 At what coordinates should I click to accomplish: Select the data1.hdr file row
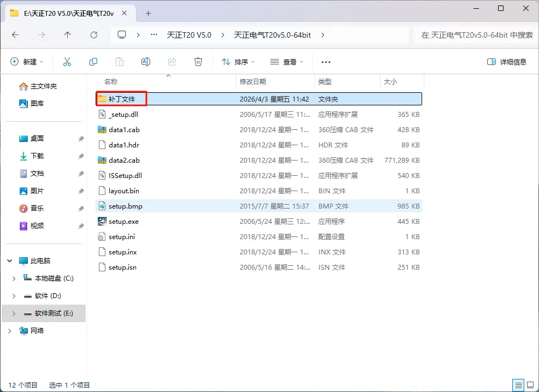click(259, 145)
